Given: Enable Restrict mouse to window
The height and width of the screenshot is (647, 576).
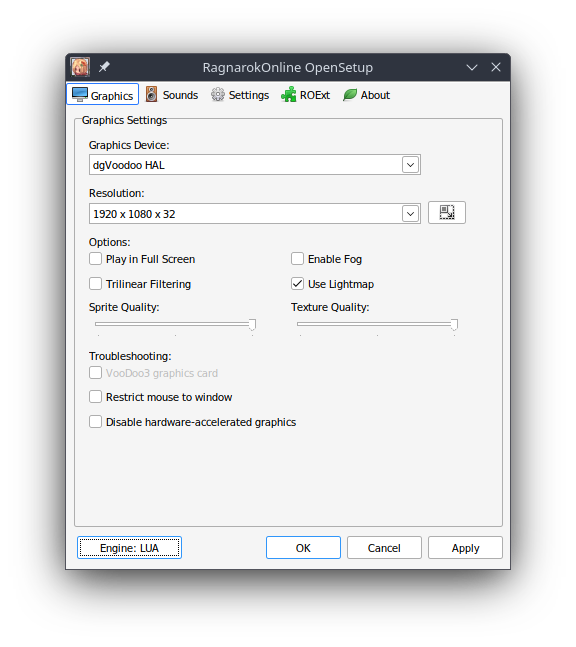Looking at the screenshot, I should pyautogui.click(x=95, y=397).
